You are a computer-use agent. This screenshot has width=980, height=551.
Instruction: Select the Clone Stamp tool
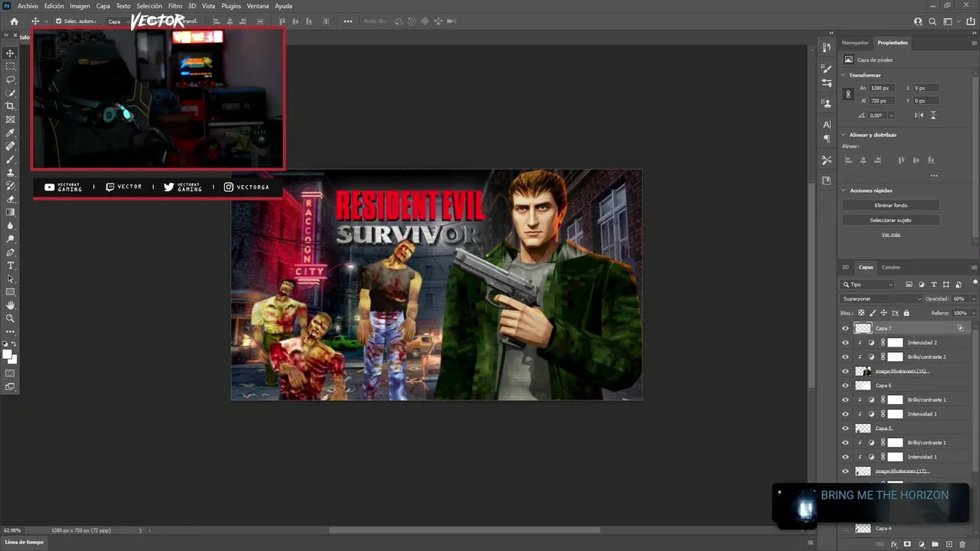11,172
